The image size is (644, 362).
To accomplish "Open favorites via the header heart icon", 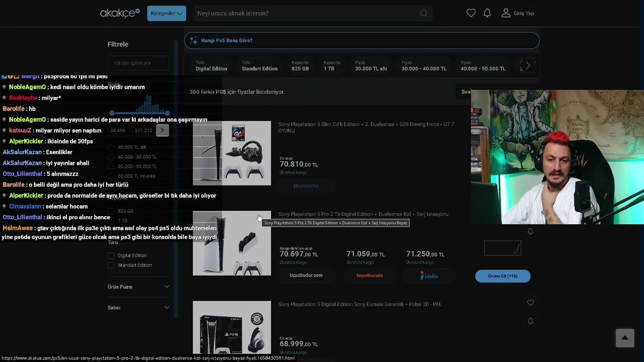I will (x=471, y=13).
